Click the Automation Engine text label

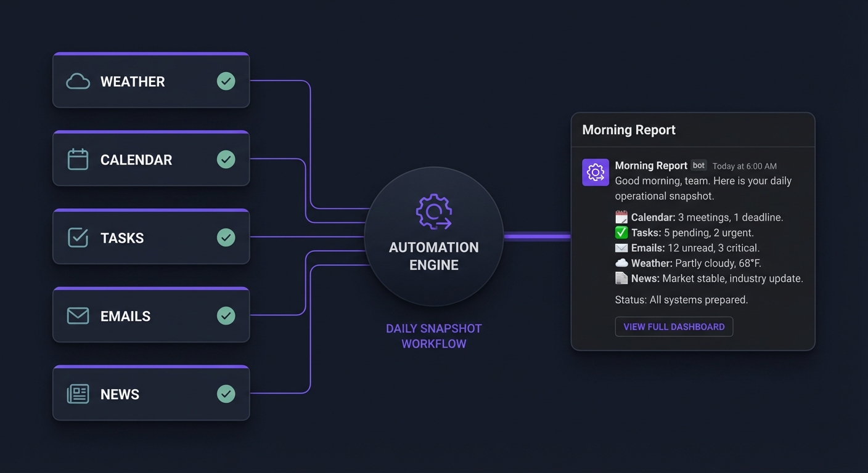pyautogui.click(x=434, y=256)
